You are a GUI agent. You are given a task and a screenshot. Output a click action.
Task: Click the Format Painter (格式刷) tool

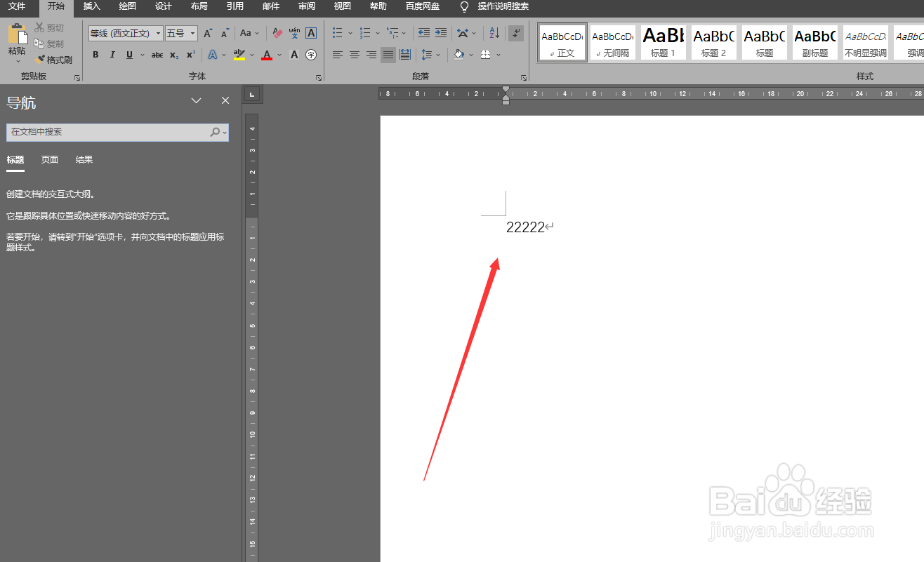pos(53,60)
